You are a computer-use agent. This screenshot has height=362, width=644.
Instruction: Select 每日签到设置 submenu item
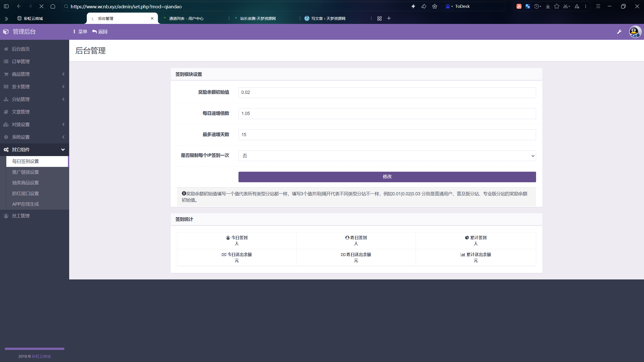37,161
